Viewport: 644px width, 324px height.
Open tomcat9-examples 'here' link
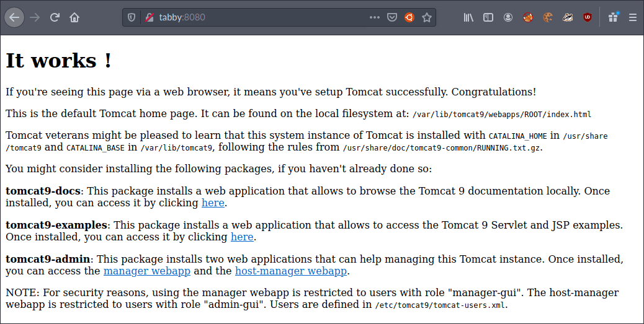click(x=242, y=237)
